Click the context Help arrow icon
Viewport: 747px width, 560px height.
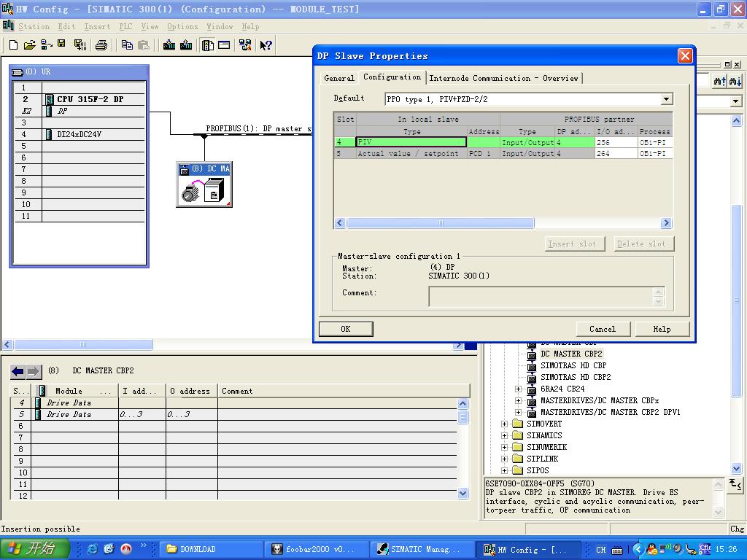(x=266, y=45)
